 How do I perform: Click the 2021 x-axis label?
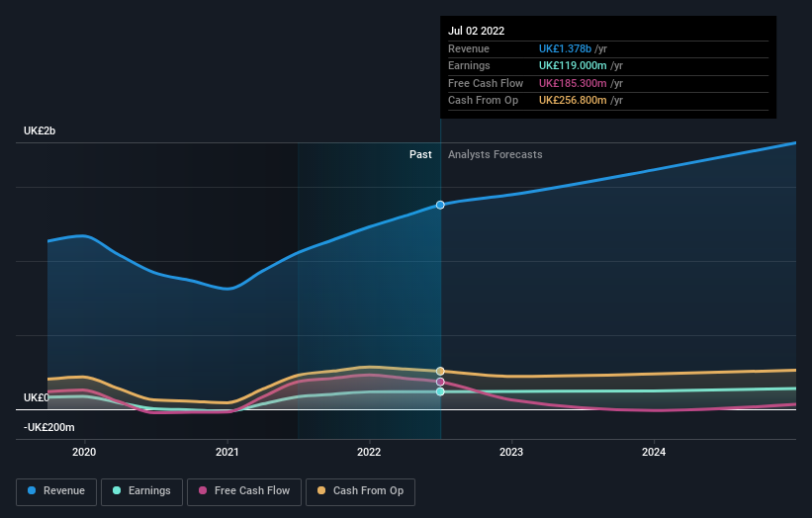tap(226, 453)
